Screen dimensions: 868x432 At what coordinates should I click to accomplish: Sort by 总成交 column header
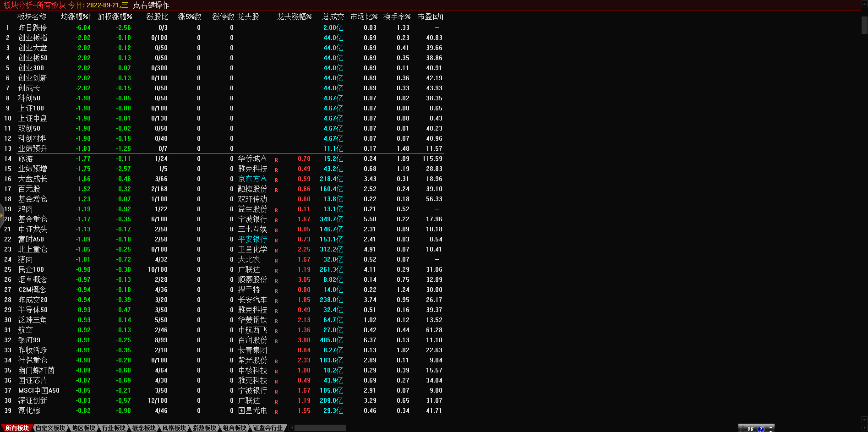(x=333, y=16)
